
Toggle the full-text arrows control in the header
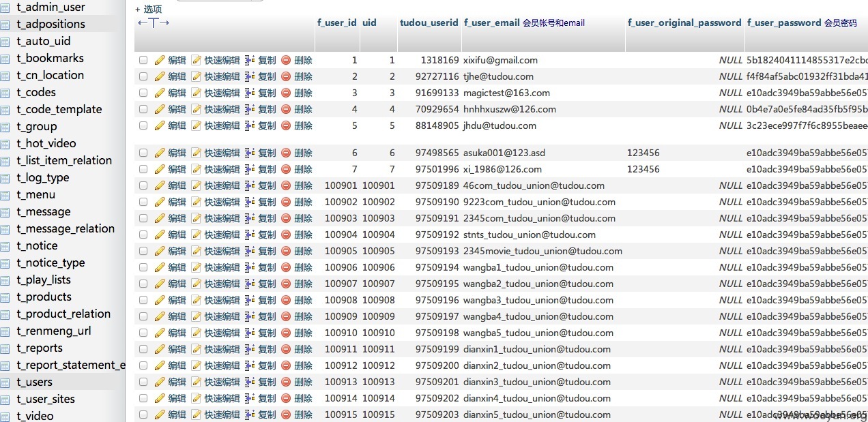click(x=154, y=22)
